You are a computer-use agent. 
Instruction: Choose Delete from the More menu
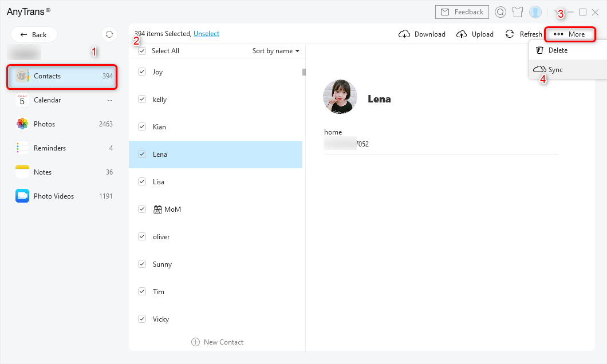pyautogui.click(x=567, y=50)
